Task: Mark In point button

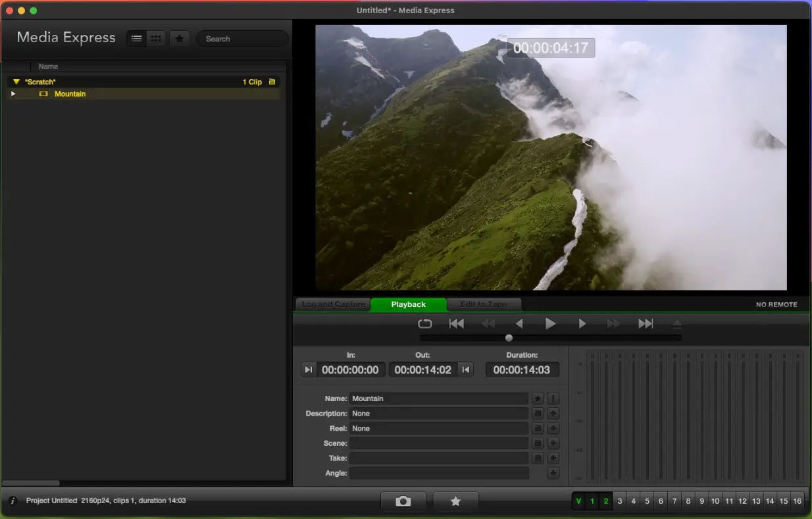Action: point(308,369)
